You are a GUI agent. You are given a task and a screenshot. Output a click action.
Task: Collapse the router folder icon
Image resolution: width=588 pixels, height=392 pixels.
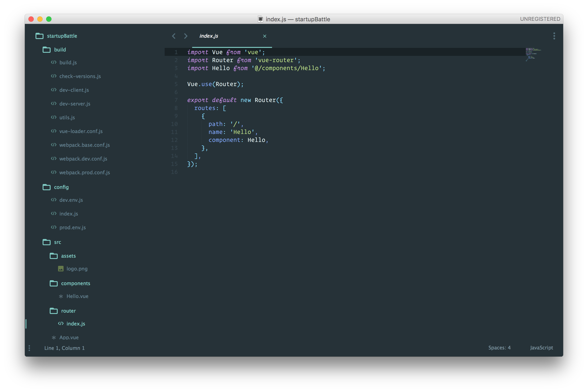point(53,311)
